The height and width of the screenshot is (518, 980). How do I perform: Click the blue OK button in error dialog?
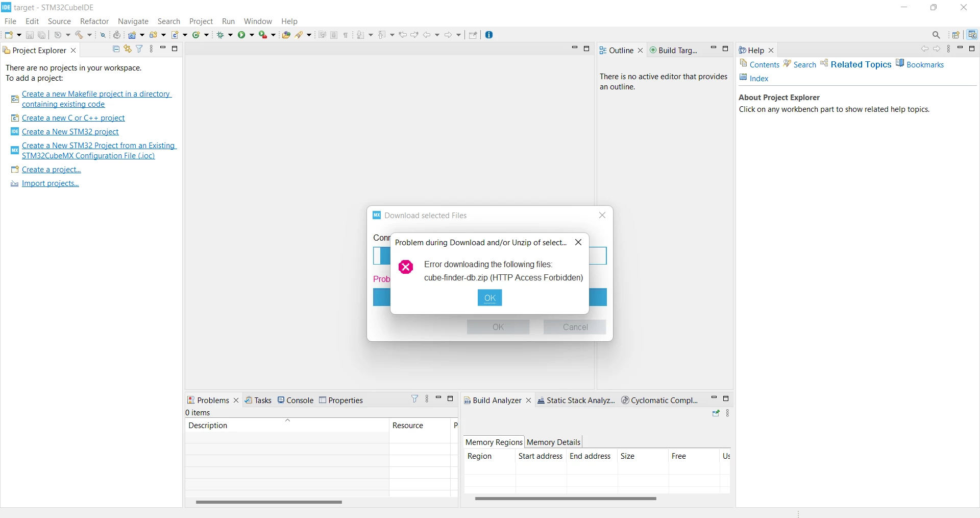tap(489, 298)
